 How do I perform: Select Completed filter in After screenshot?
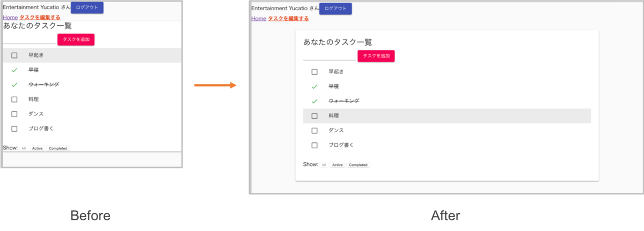coord(358,165)
